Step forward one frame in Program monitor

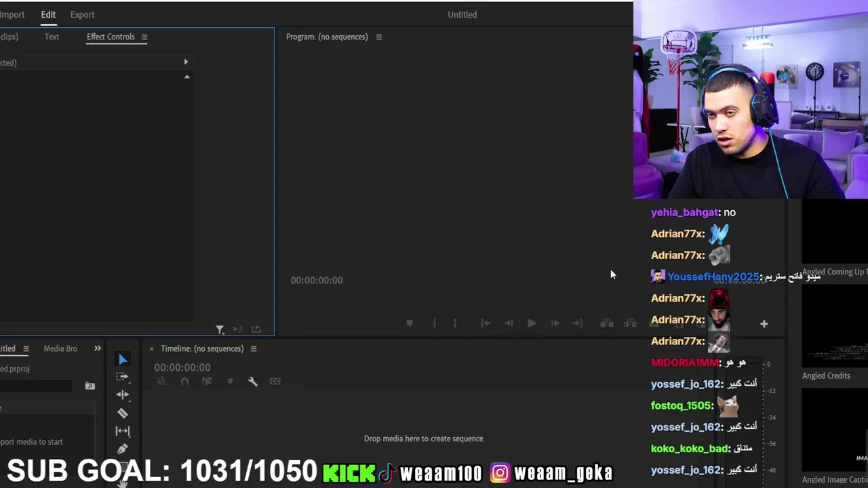(x=555, y=323)
